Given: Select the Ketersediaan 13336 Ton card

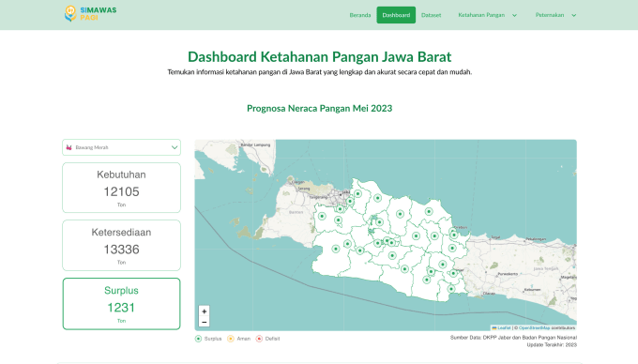Looking at the screenshot, I should click(x=121, y=245).
